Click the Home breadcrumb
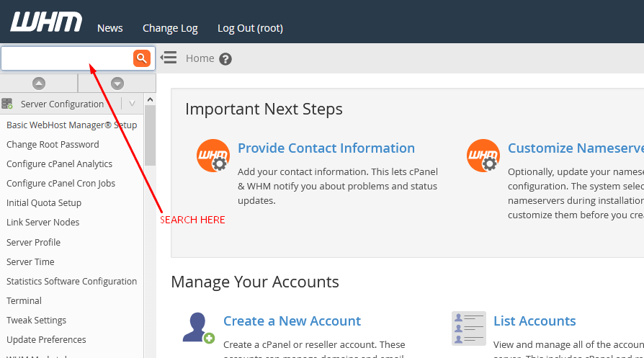 (x=200, y=58)
